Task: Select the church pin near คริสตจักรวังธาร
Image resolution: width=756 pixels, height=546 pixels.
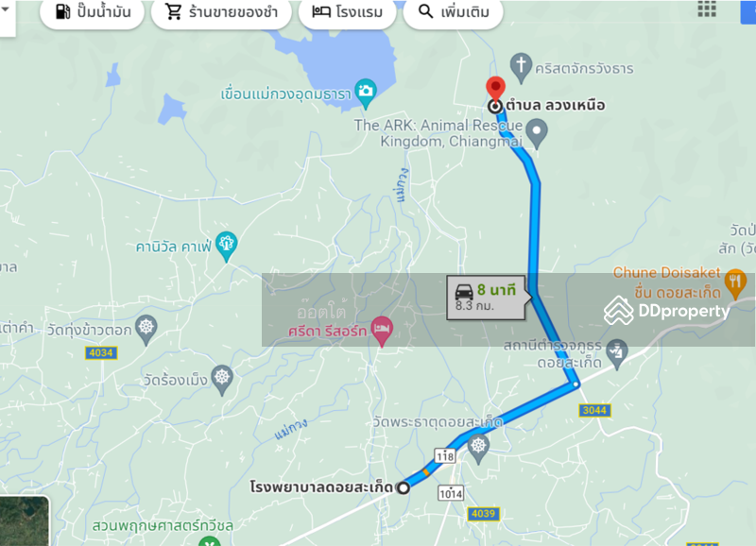Action: click(x=521, y=68)
